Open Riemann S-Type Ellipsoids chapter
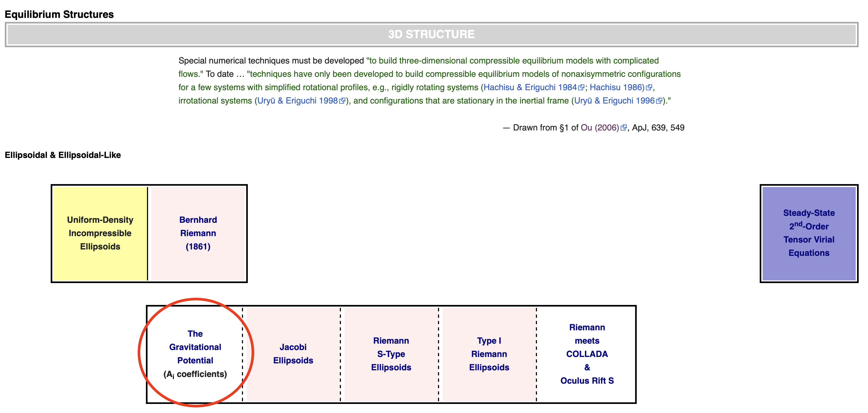 point(391,354)
